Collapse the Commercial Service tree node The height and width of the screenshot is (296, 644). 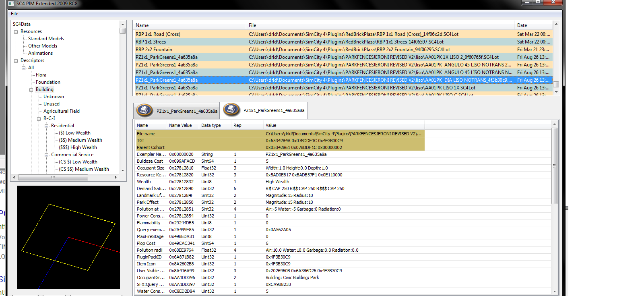(x=47, y=155)
